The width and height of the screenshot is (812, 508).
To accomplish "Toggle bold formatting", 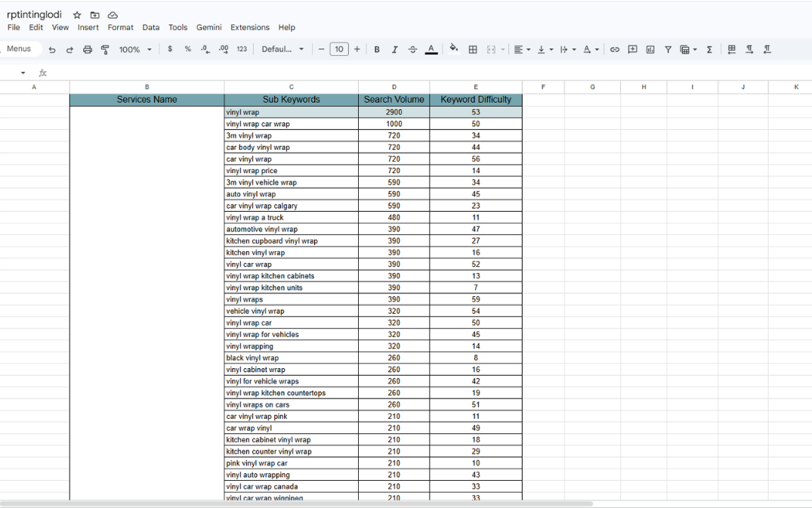I will [377, 50].
